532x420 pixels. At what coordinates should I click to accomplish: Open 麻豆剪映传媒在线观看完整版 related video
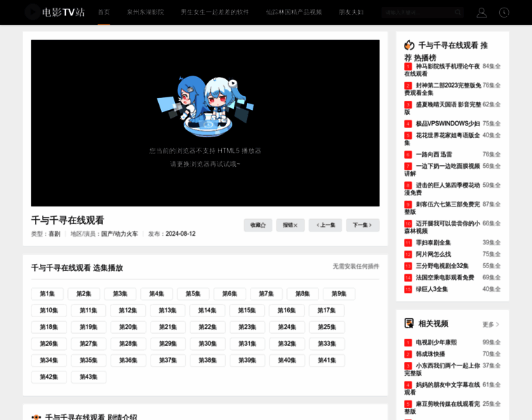(x=442, y=408)
